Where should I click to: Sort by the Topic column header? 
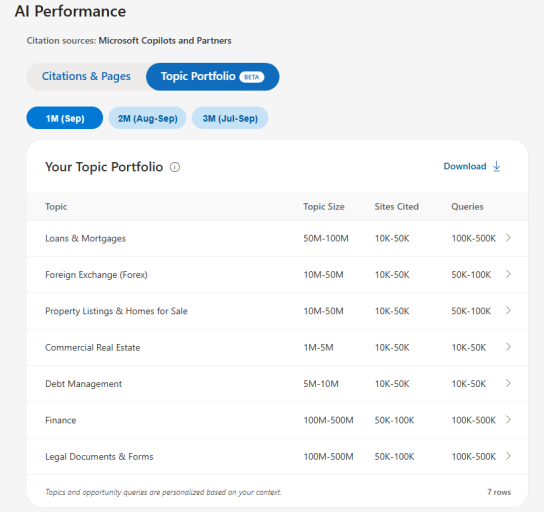pos(56,207)
